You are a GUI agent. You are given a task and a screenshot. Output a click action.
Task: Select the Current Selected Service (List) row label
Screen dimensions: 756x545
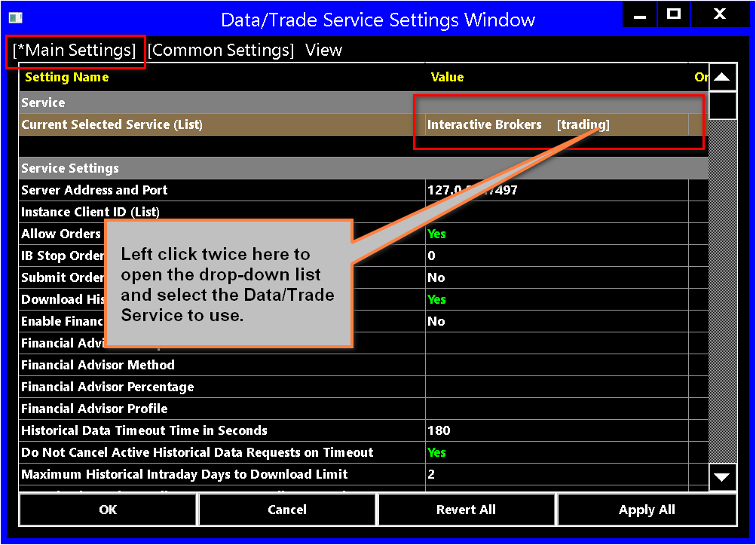tap(112, 124)
